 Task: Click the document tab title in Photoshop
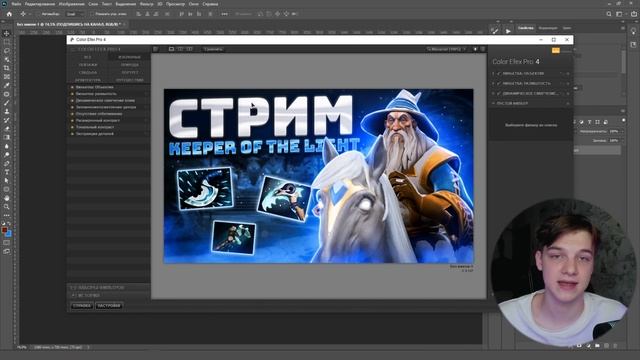pos(68,24)
